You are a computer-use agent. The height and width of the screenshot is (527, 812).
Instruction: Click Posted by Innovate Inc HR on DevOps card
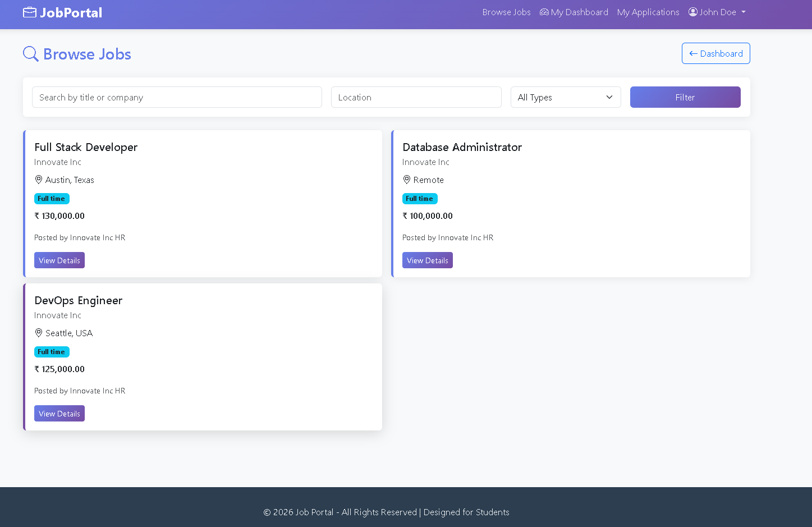pyautogui.click(x=80, y=391)
